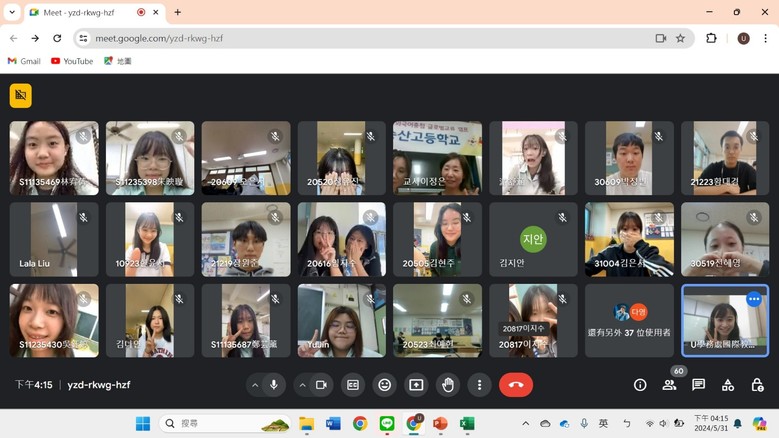Open chat with everyone panel
The image size is (779, 438).
(x=698, y=385)
